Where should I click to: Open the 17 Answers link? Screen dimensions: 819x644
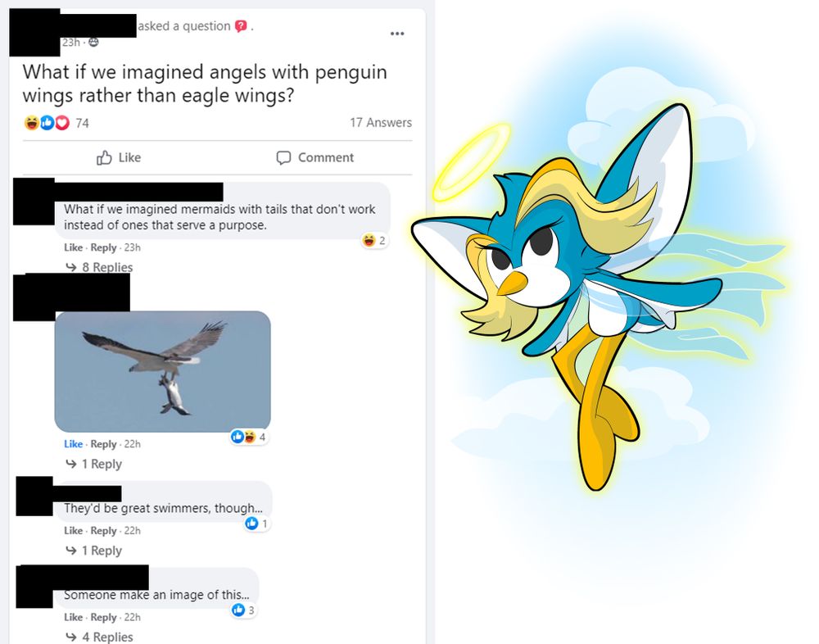tap(381, 123)
